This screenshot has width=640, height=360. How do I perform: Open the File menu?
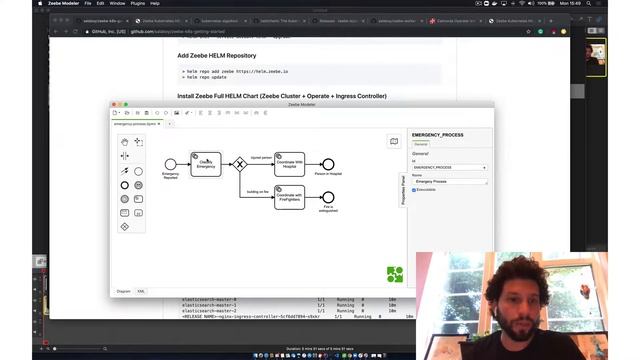(x=88, y=3)
